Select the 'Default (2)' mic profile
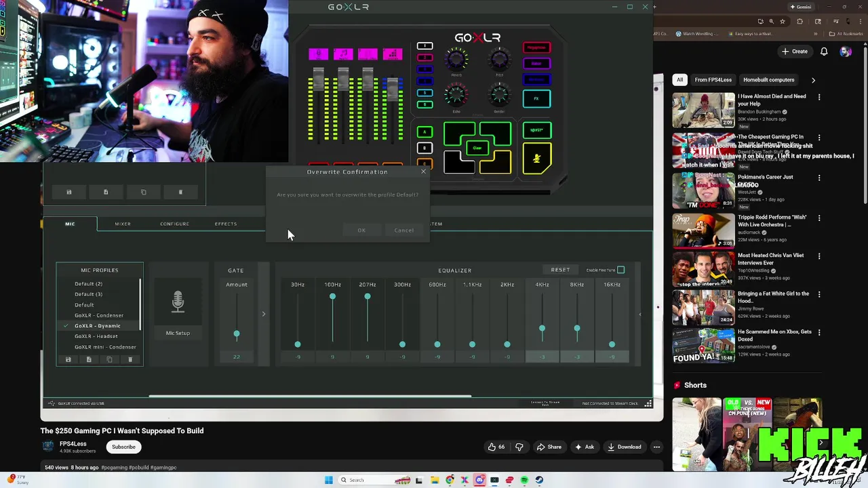This screenshot has height=488, width=868. [88, 284]
